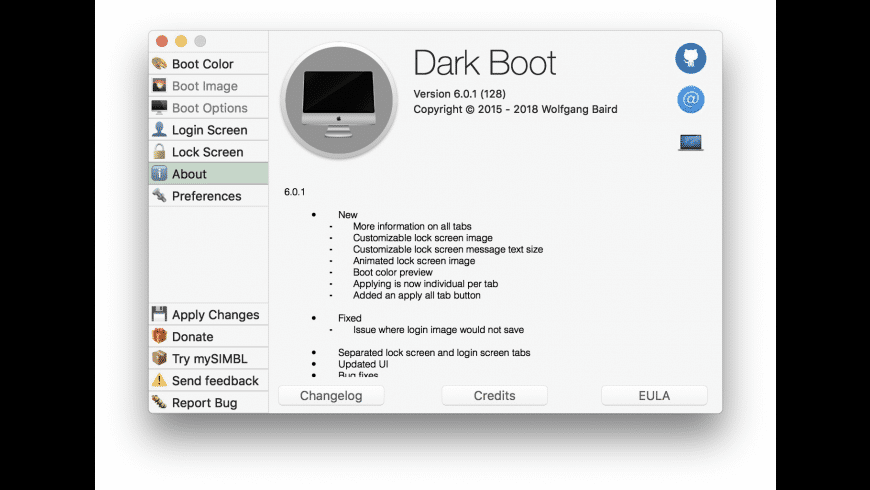Minimize the window with yellow button
The height and width of the screenshot is (490, 870).
click(181, 41)
